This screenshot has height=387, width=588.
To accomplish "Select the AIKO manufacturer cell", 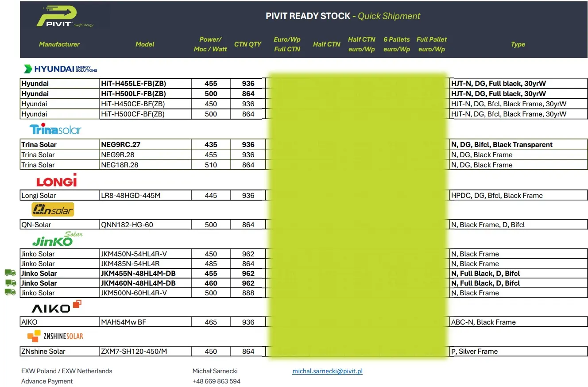I will click(60, 322).
